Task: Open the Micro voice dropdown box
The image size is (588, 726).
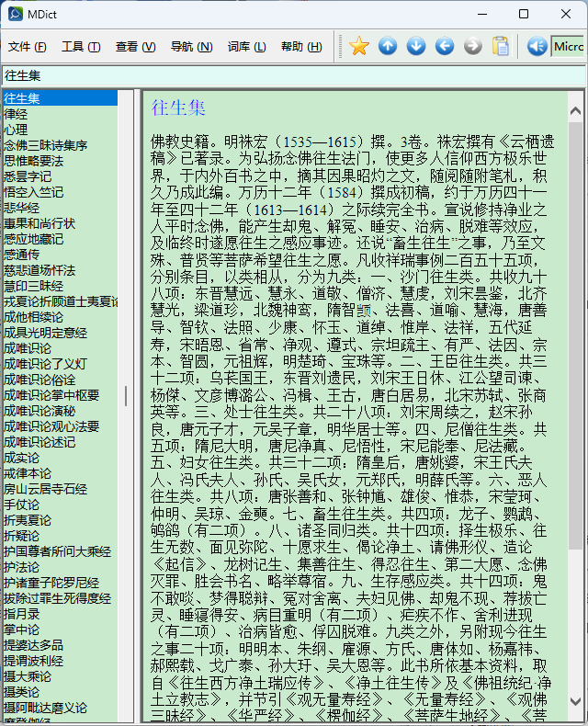Action: point(568,47)
